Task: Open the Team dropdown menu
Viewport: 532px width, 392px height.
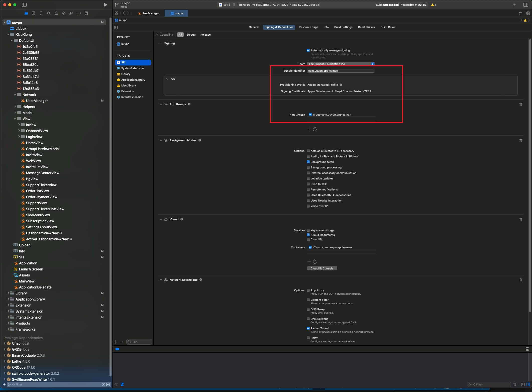Action: (341, 64)
